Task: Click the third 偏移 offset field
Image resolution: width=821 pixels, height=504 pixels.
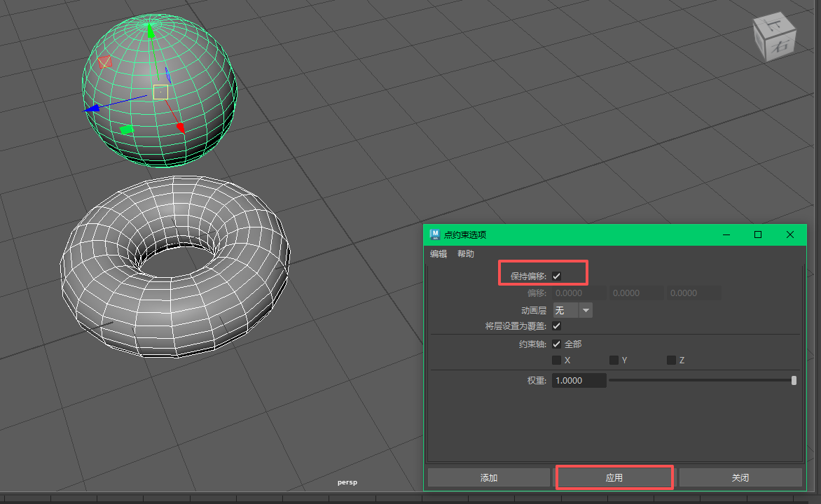Action: point(694,293)
